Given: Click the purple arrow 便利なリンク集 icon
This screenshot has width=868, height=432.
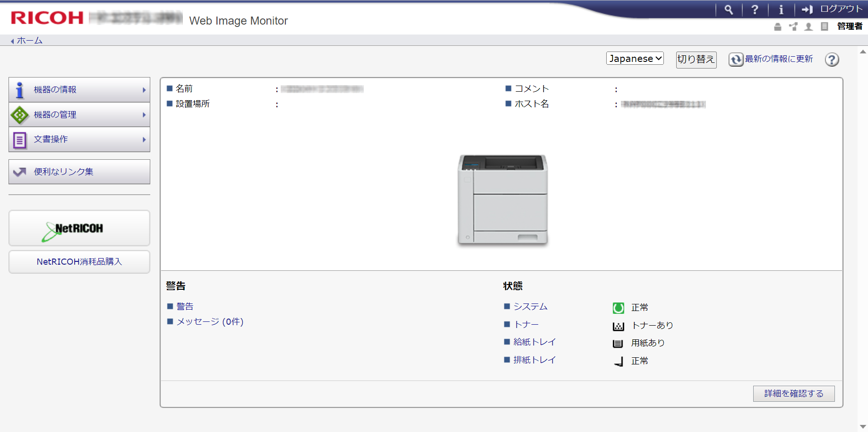Looking at the screenshot, I should click(20, 172).
